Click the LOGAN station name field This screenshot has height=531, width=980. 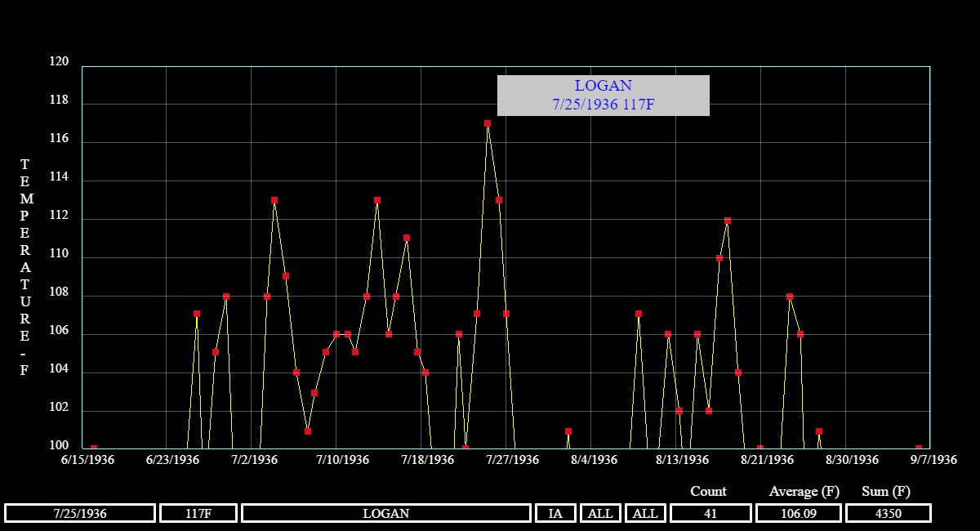coord(386,513)
